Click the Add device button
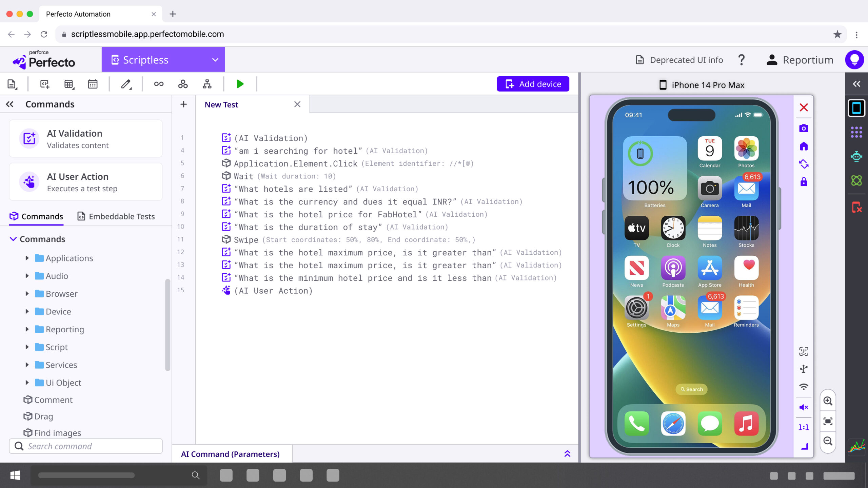Image resolution: width=868 pixels, height=488 pixels. click(533, 84)
